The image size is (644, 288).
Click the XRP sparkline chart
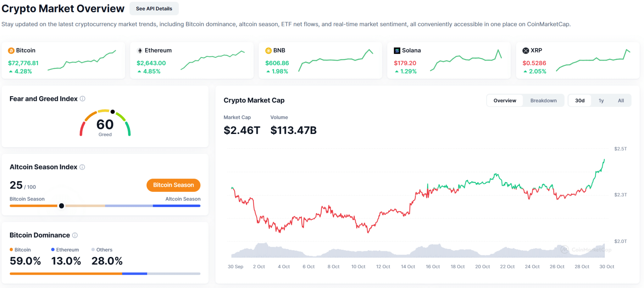coord(593,60)
